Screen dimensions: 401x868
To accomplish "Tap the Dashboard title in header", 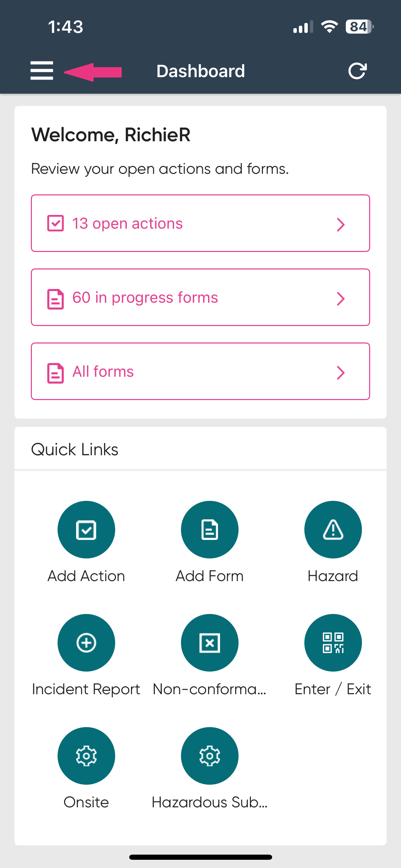I will point(200,71).
